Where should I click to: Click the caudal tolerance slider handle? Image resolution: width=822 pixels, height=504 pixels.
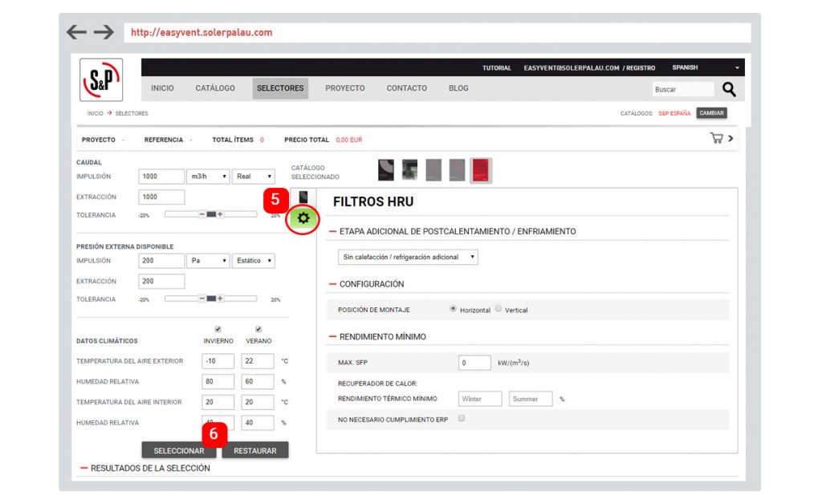[211, 214]
